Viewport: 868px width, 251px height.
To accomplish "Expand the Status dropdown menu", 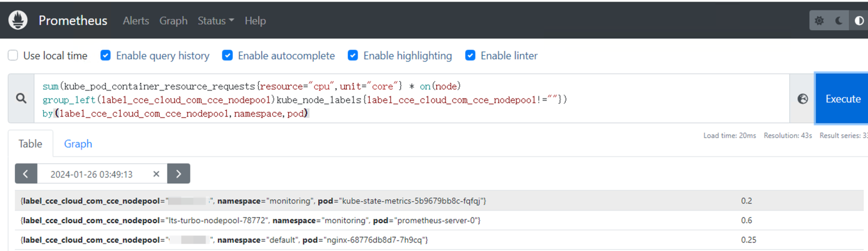I will click(216, 21).
